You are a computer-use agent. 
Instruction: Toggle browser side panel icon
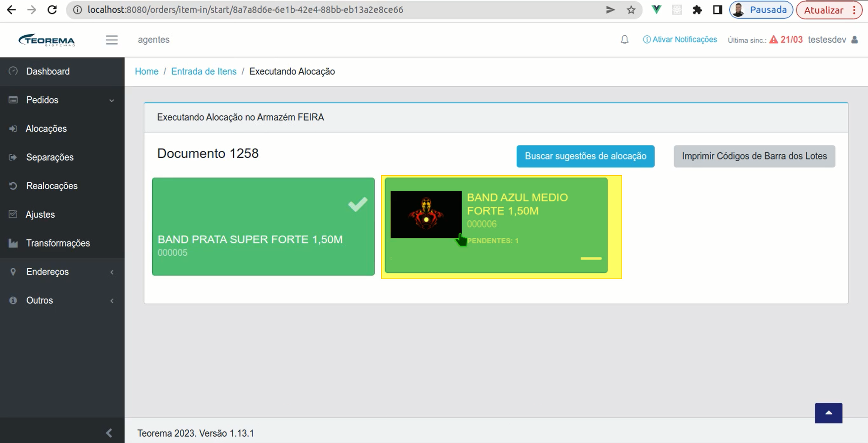[x=717, y=10]
